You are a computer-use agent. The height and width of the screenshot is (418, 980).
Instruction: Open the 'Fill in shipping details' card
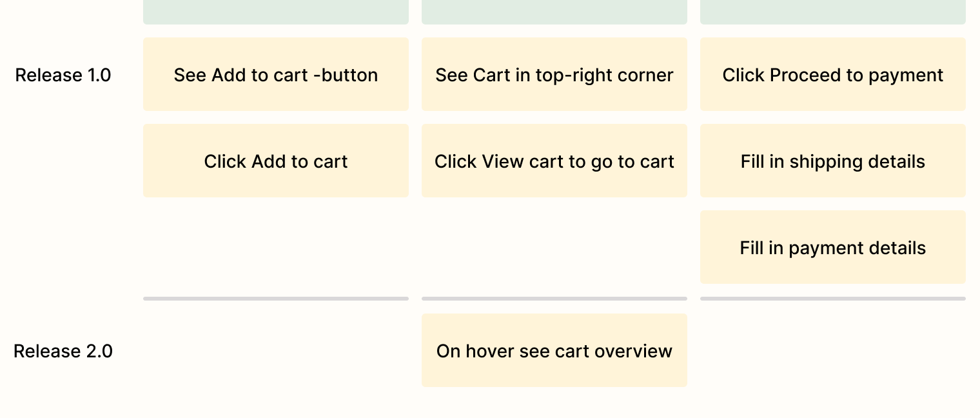pos(833,161)
